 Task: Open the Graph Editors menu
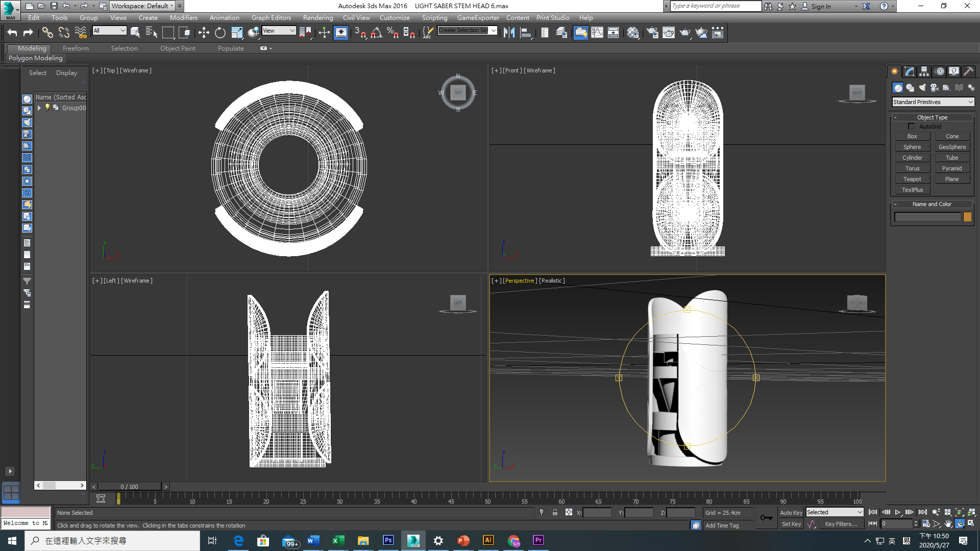point(271,18)
